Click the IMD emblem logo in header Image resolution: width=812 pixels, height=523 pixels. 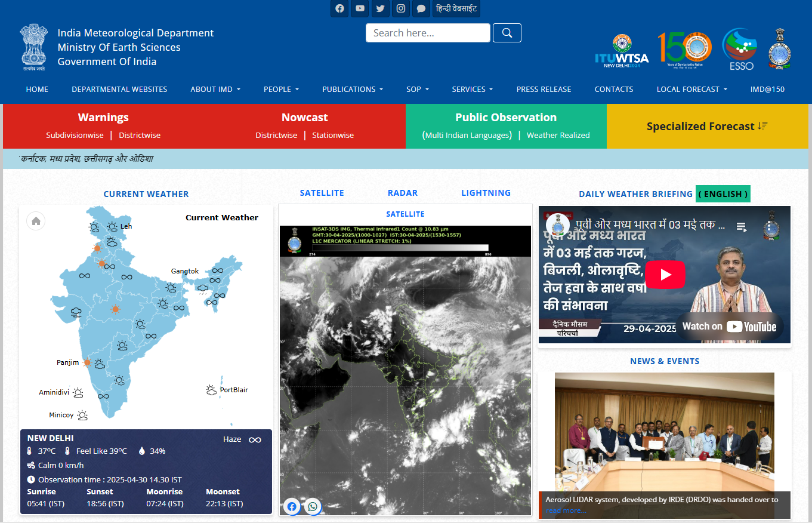point(780,49)
